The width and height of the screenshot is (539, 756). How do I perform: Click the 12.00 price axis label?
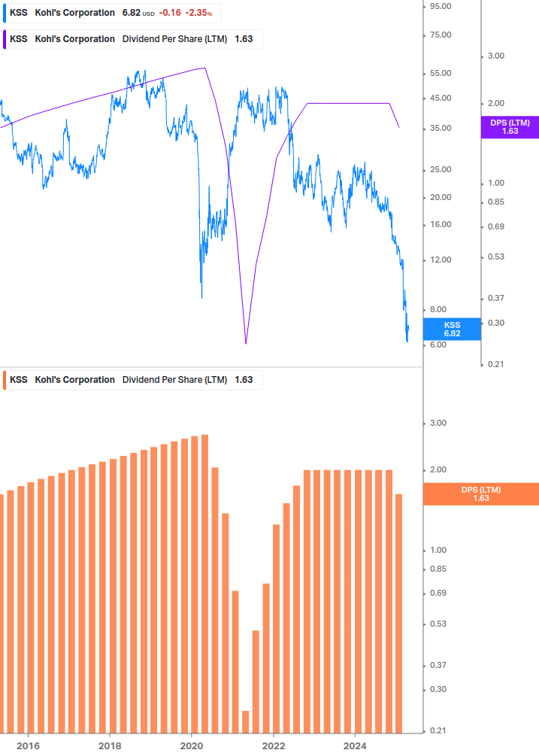click(441, 260)
